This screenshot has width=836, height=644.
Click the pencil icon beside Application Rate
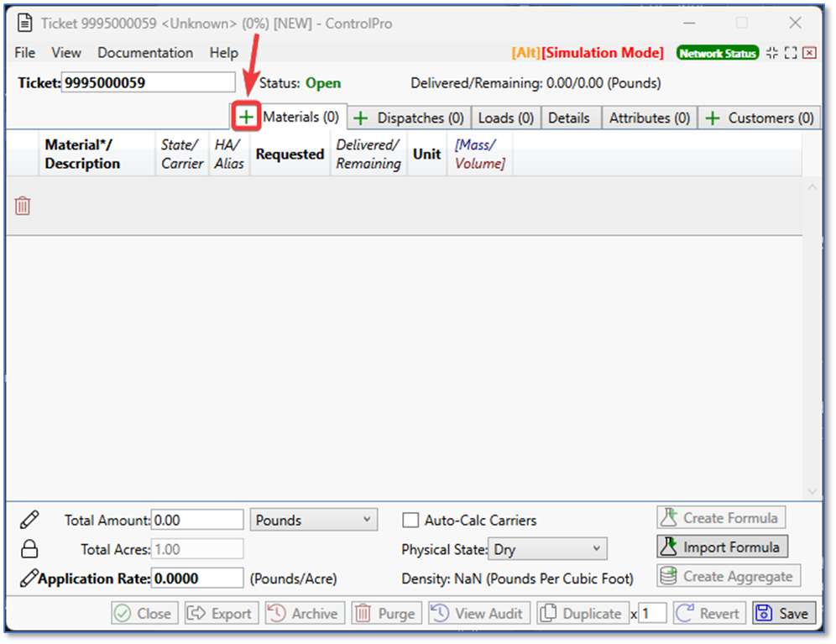pos(29,578)
